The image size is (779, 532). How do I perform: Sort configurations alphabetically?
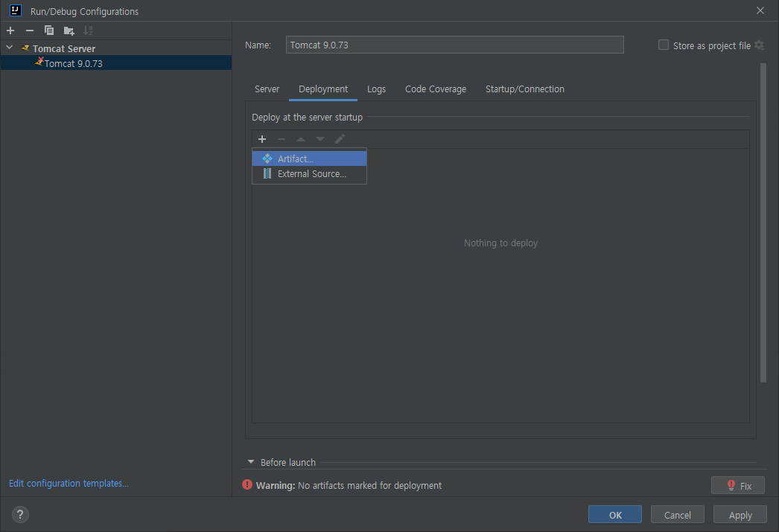coord(88,31)
